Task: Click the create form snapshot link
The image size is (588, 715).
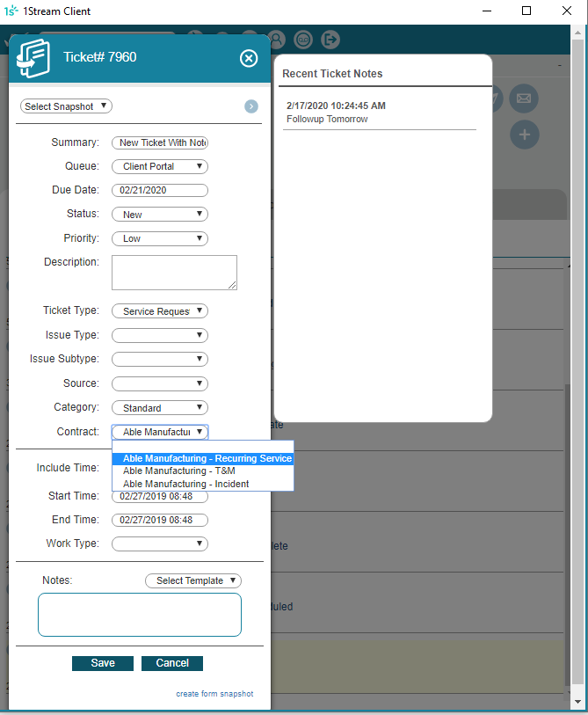Action: tap(214, 694)
